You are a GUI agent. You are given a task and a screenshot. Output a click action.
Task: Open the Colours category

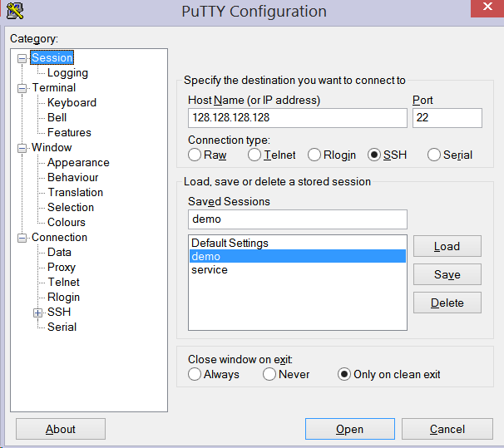[67, 223]
